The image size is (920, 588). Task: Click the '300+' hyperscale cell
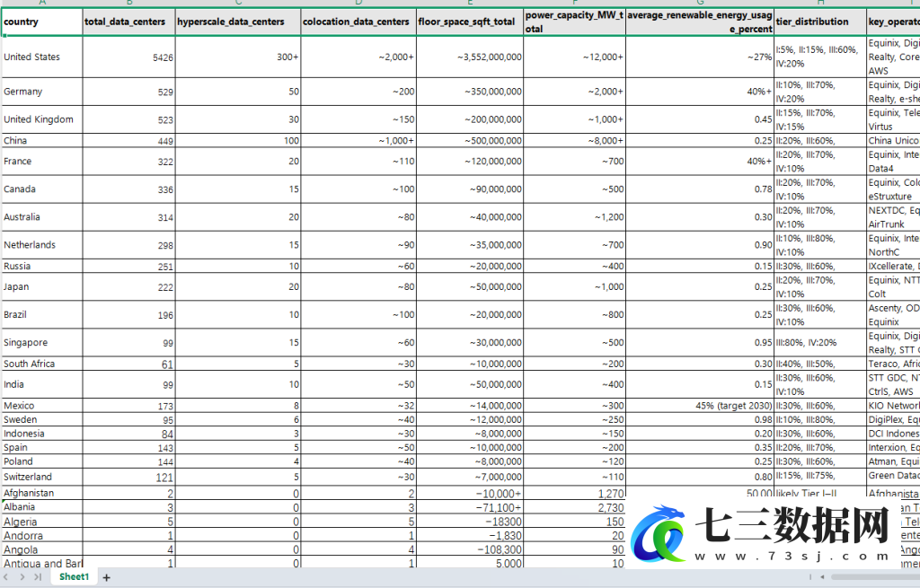[238, 57]
